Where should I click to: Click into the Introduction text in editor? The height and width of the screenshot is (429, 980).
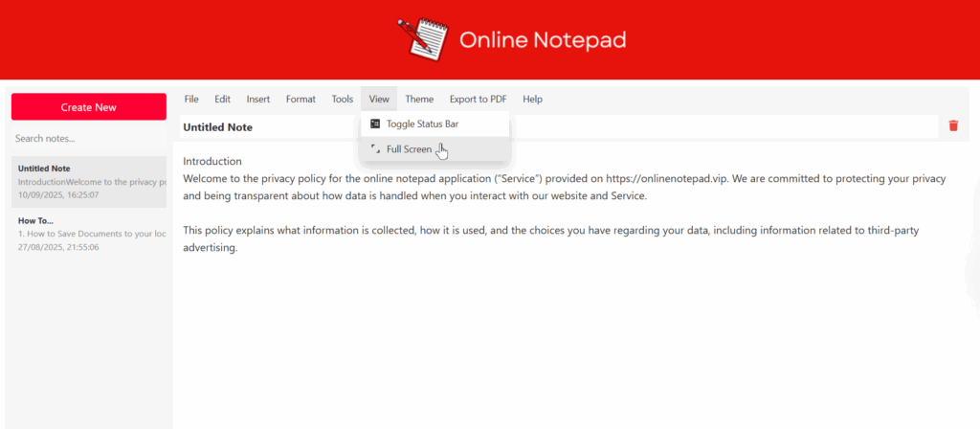pyautogui.click(x=212, y=161)
